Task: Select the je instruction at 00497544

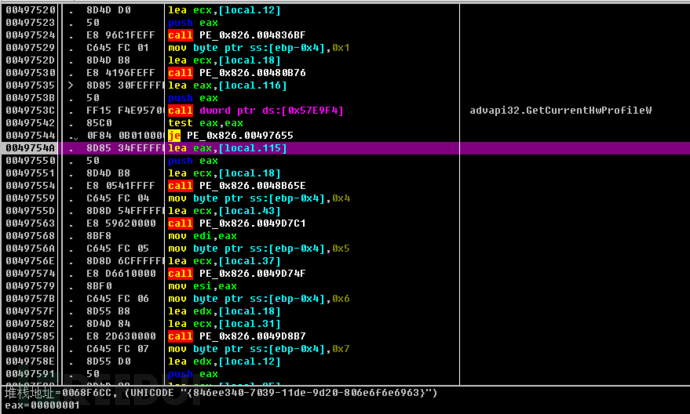Action: coord(231,136)
